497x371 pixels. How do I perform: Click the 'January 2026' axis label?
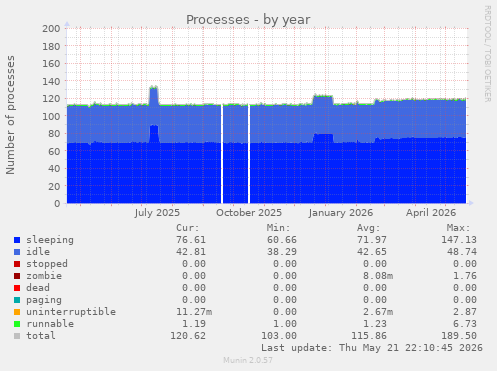[341, 213]
